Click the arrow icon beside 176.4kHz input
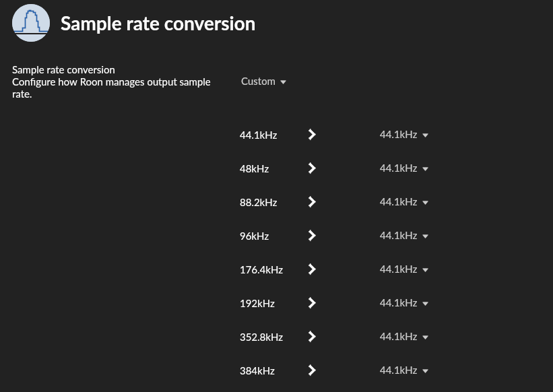This screenshot has height=392, width=553. [x=312, y=269]
